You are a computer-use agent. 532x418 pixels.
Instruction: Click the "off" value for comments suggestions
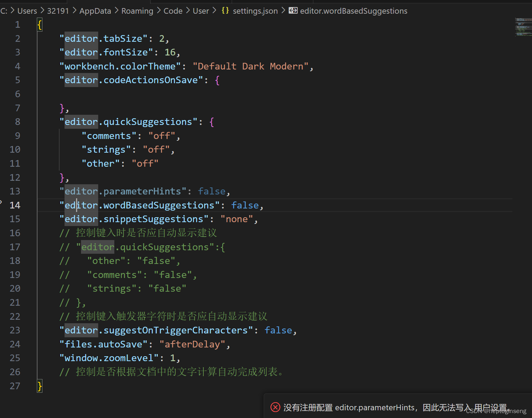coord(162,135)
